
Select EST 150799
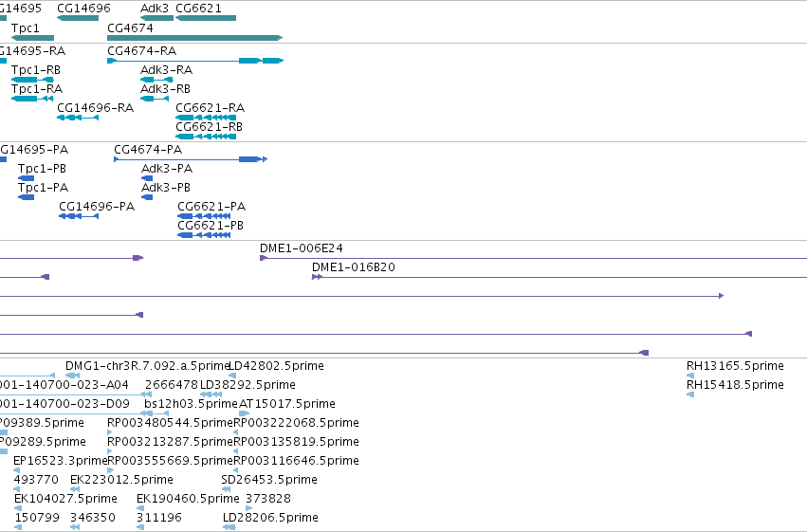pos(19,528)
